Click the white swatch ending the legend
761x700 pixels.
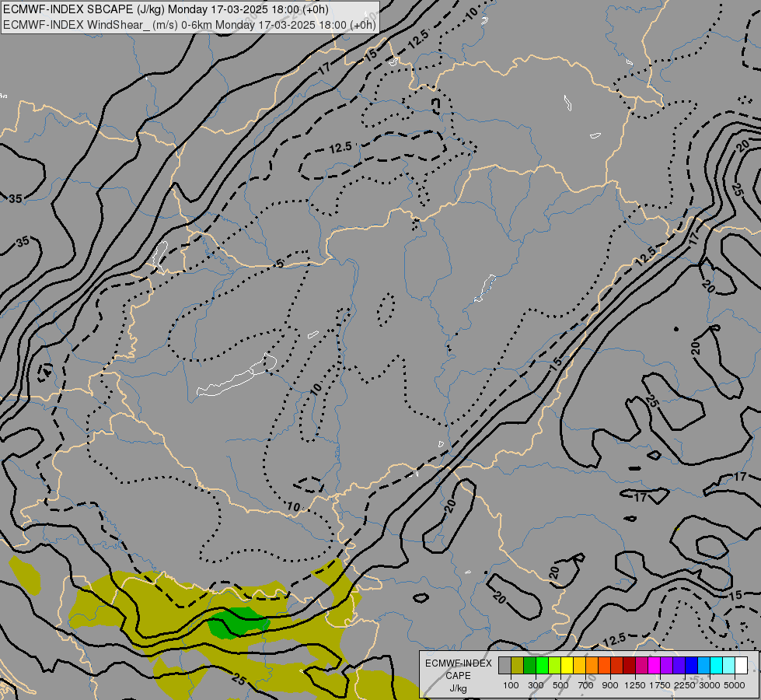pyautogui.click(x=741, y=666)
